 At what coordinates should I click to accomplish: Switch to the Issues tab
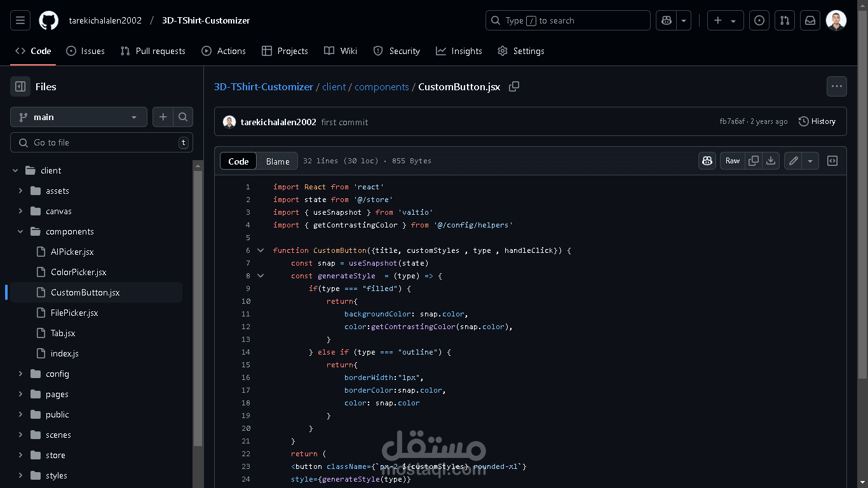pyautogui.click(x=85, y=51)
